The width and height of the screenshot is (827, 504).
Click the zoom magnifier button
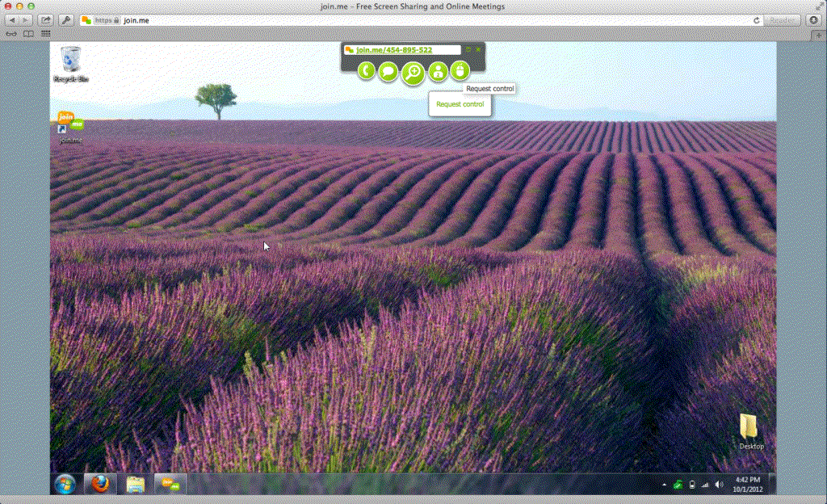(x=413, y=73)
